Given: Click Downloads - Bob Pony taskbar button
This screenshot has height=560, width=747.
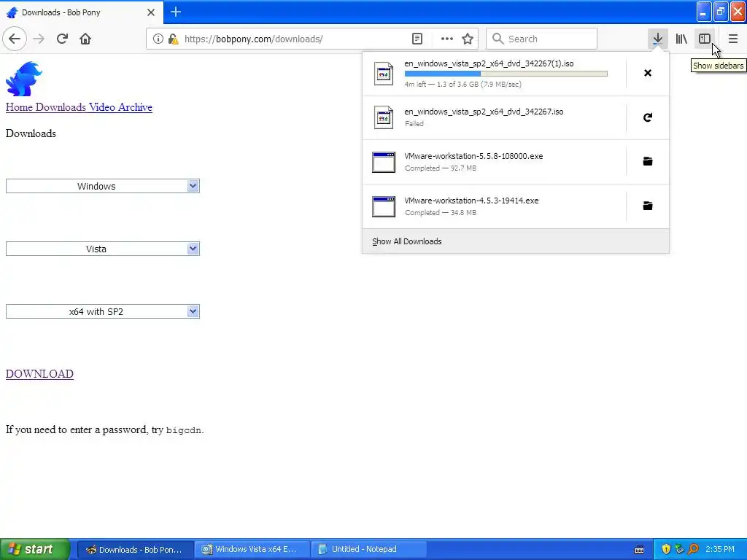Looking at the screenshot, I should tap(135, 550).
